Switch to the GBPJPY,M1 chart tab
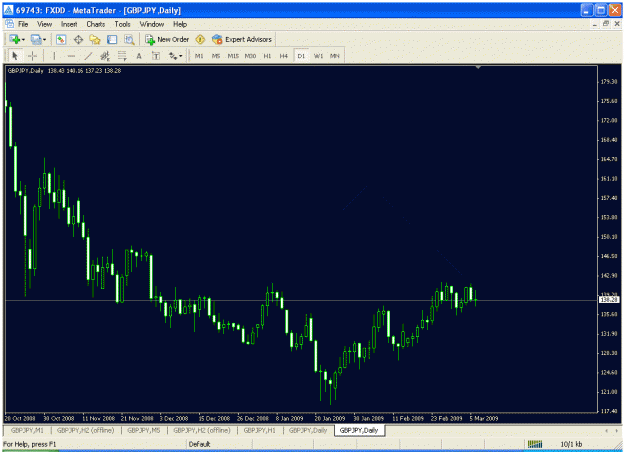The height and width of the screenshot is (452, 625). tap(27, 430)
